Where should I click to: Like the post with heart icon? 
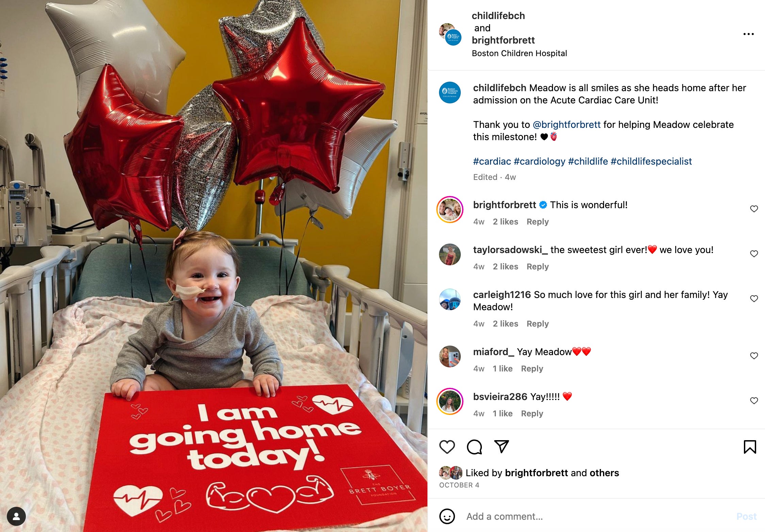[x=447, y=447]
